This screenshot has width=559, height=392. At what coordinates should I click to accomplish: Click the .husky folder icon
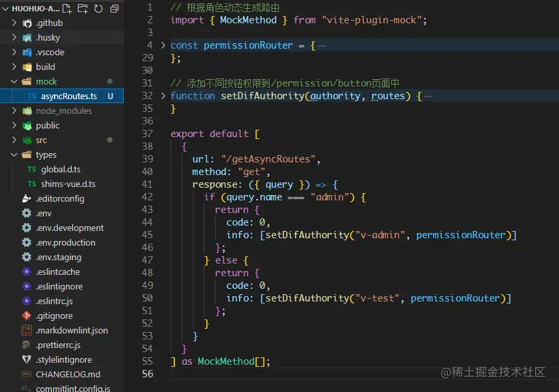click(x=27, y=38)
